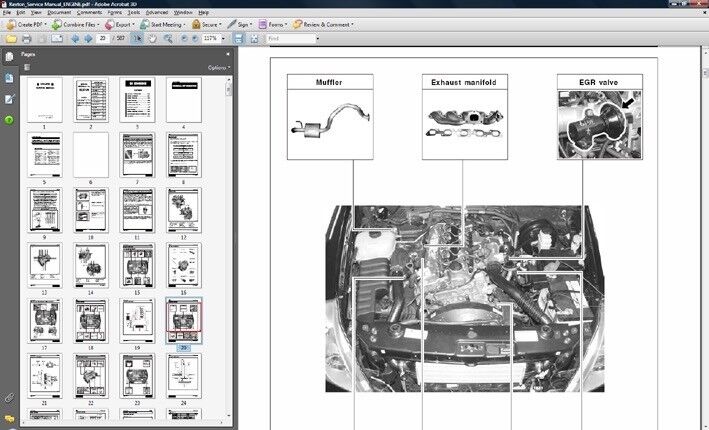This screenshot has width=709, height=430.
Task: Toggle the Pages navigation panel icon
Action: click(x=9, y=57)
